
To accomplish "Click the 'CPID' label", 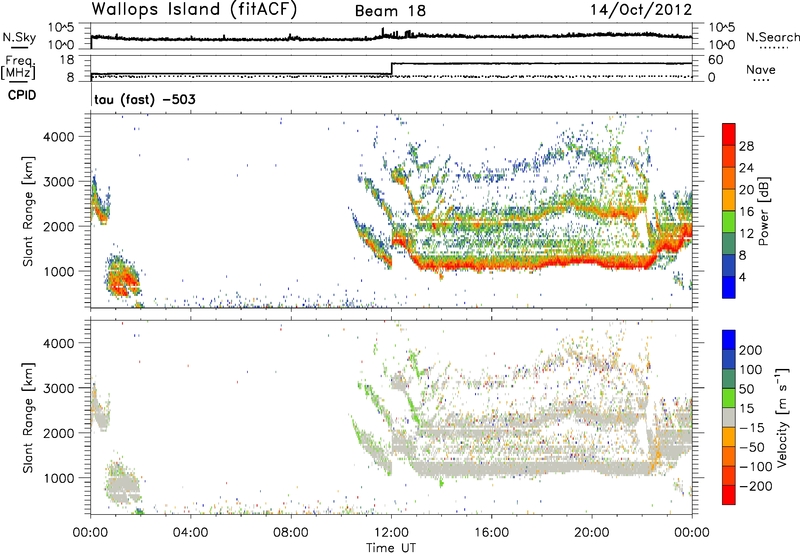I will coord(22,95).
